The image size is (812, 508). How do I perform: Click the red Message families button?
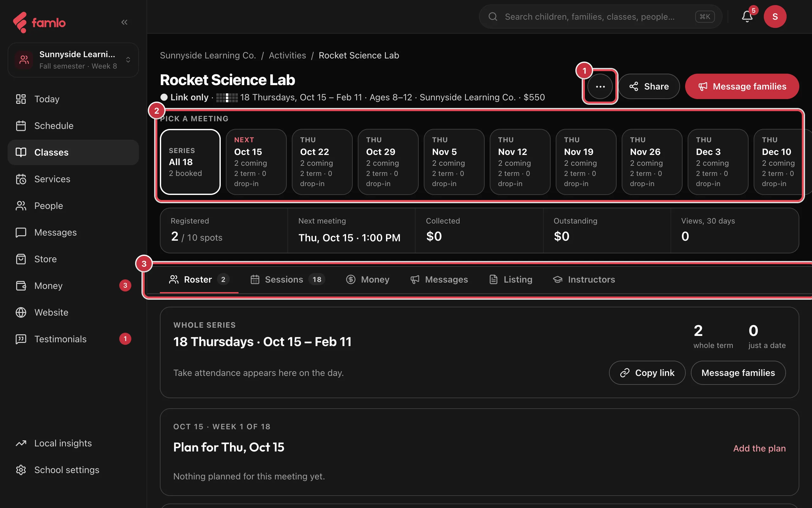742,86
